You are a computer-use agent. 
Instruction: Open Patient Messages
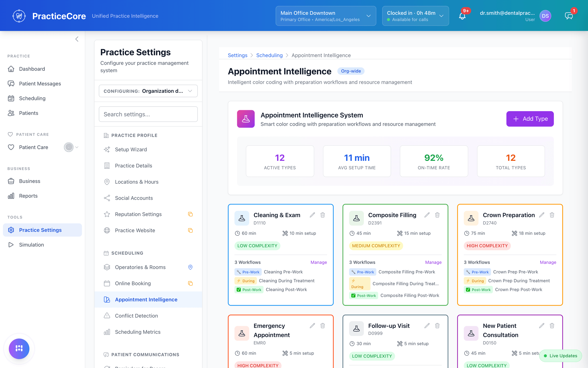click(43, 84)
